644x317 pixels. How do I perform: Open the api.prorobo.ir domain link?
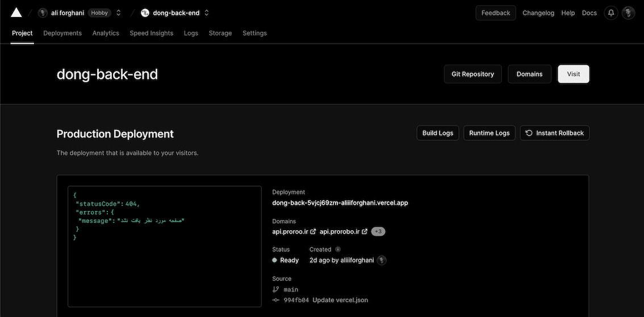coord(340,232)
